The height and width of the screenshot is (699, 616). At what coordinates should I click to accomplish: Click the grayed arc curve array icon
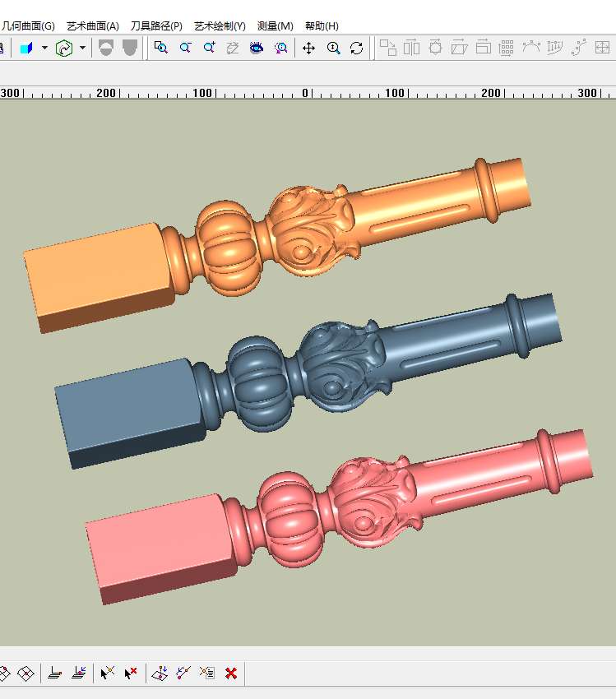click(530, 46)
